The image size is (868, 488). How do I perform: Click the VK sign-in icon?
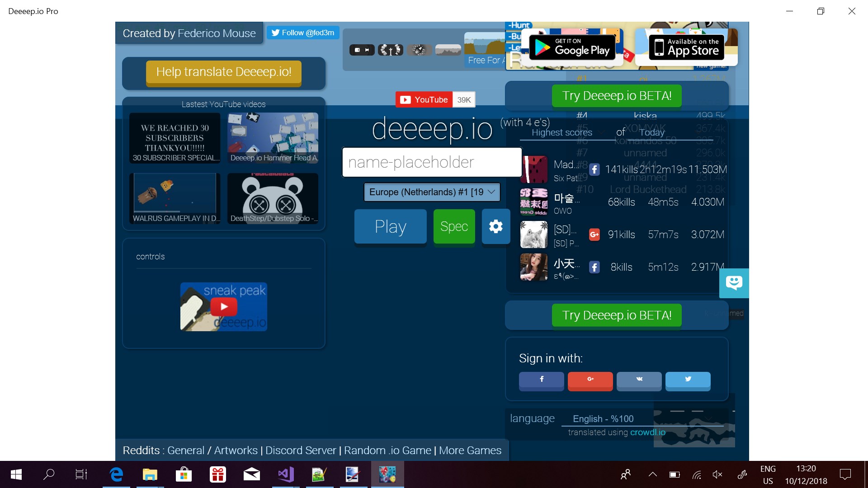click(x=638, y=379)
